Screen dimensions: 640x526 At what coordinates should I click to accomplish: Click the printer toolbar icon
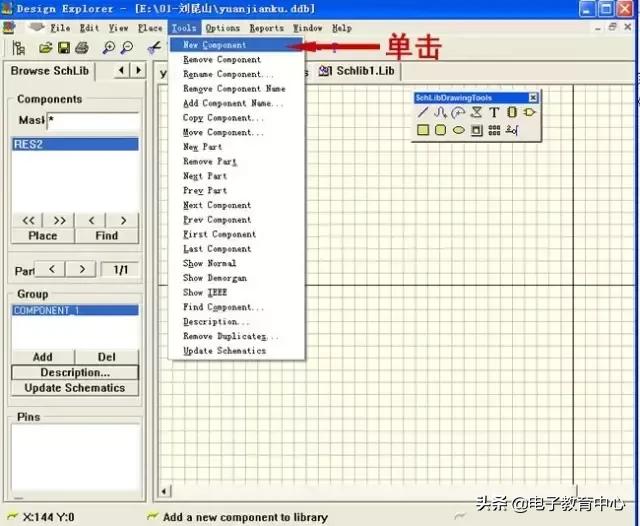[82, 48]
